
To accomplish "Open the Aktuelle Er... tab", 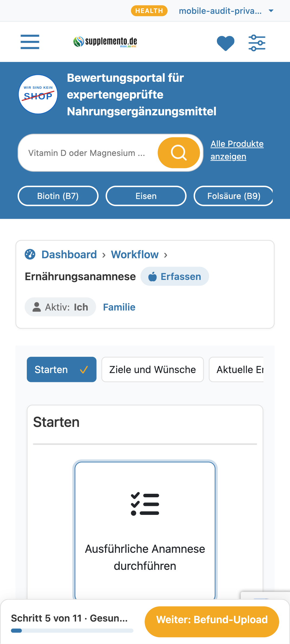I will (x=236, y=370).
